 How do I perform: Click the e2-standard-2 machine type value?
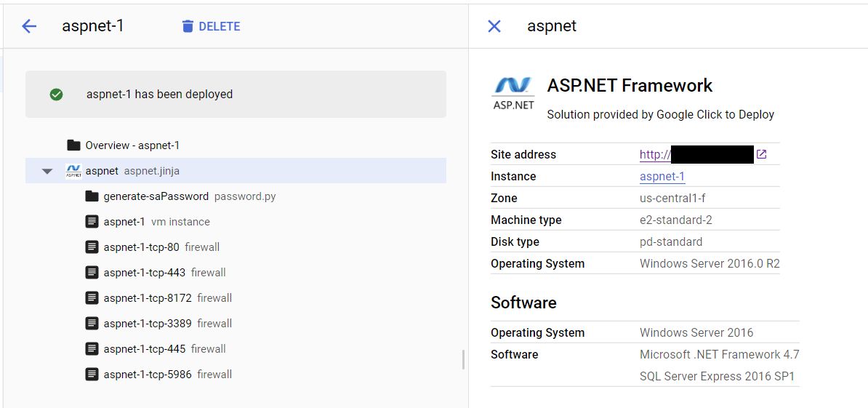tap(676, 220)
